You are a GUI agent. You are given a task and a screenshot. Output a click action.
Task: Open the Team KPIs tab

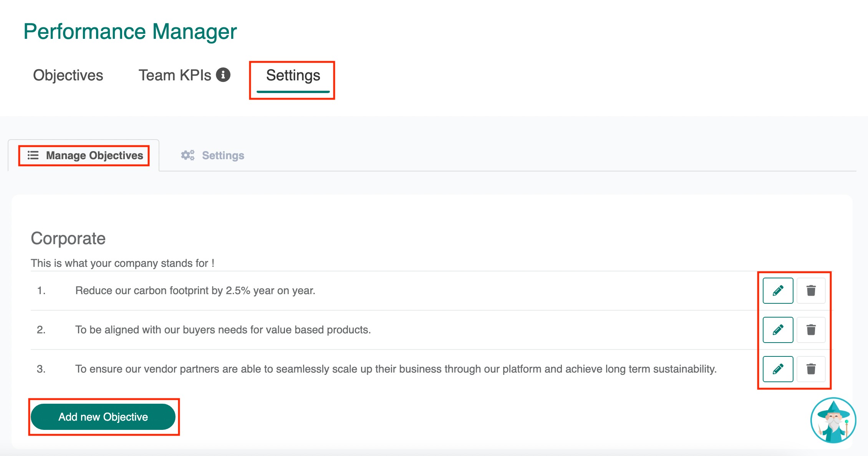click(x=175, y=75)
